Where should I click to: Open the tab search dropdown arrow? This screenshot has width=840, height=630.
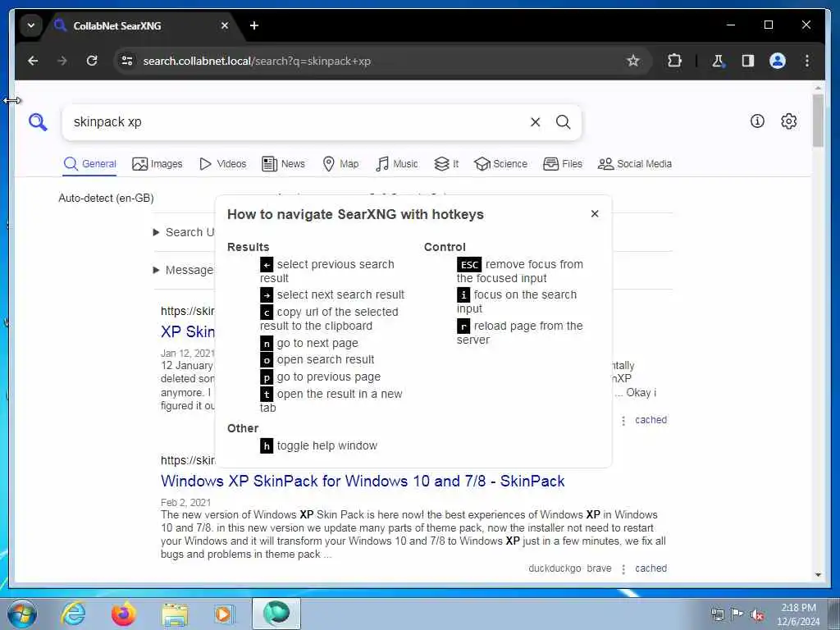(x=31, y=25)
